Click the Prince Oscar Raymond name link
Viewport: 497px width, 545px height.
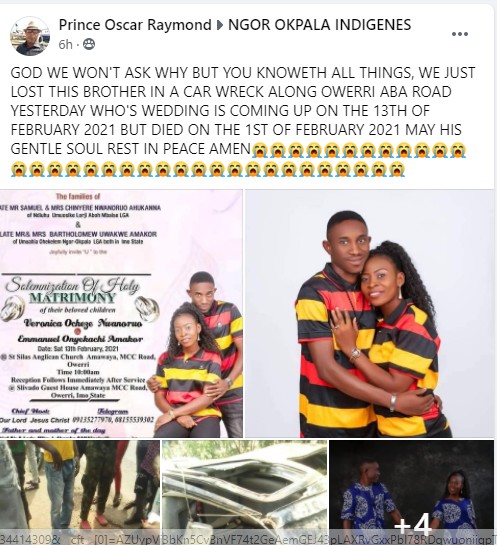(135, 25)
